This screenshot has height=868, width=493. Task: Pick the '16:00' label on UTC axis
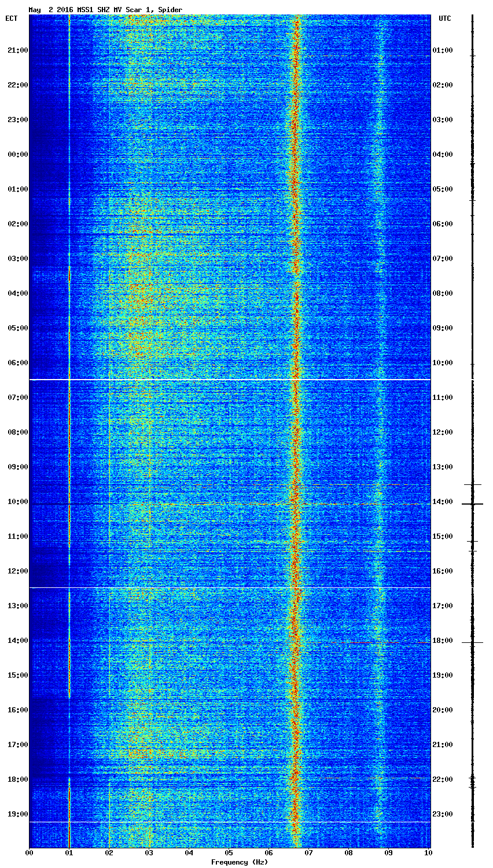tap(443, 571)
